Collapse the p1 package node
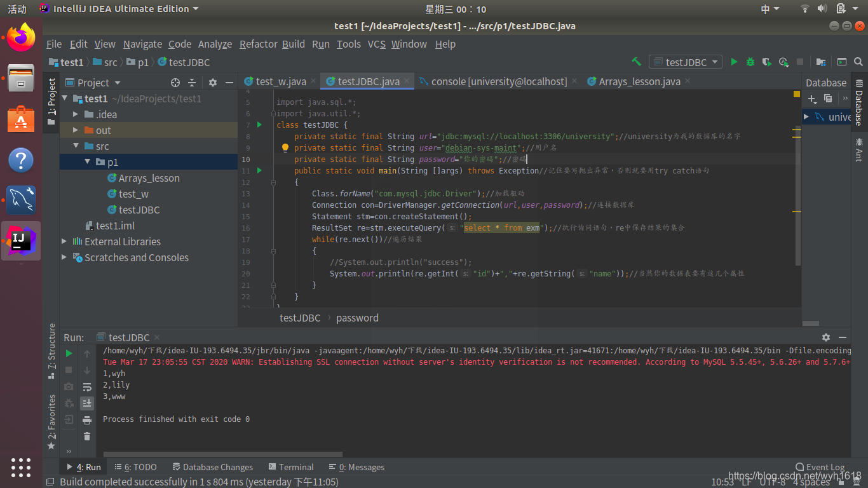This screenshot has width=868, height=488. (x=88, y=162)
